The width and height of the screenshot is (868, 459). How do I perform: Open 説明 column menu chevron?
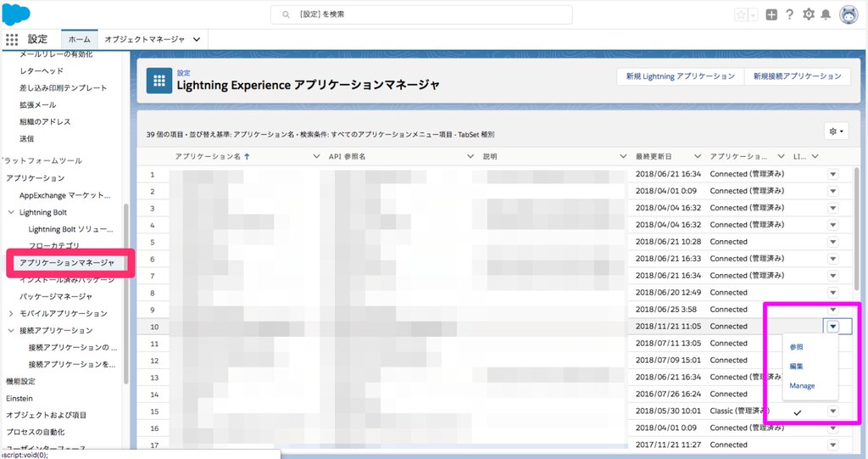click(623, 156)
